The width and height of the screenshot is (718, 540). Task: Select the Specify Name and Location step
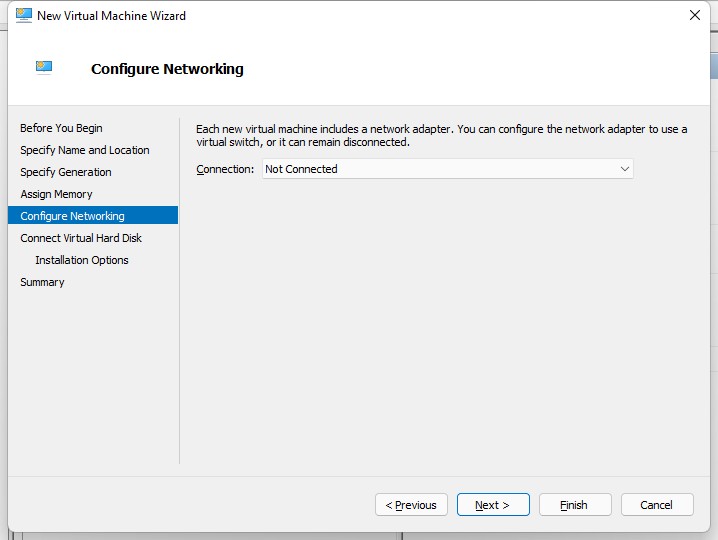pyautogui.click(x=85, y=150)
